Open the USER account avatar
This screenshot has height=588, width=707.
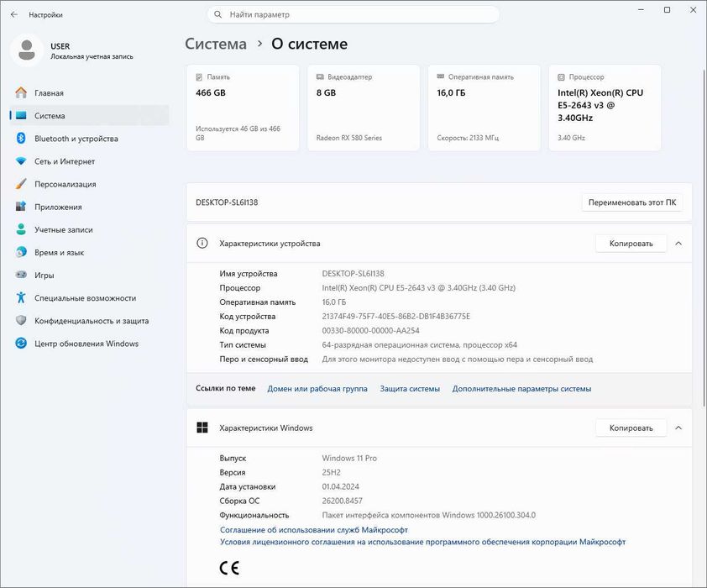(27, 50)
